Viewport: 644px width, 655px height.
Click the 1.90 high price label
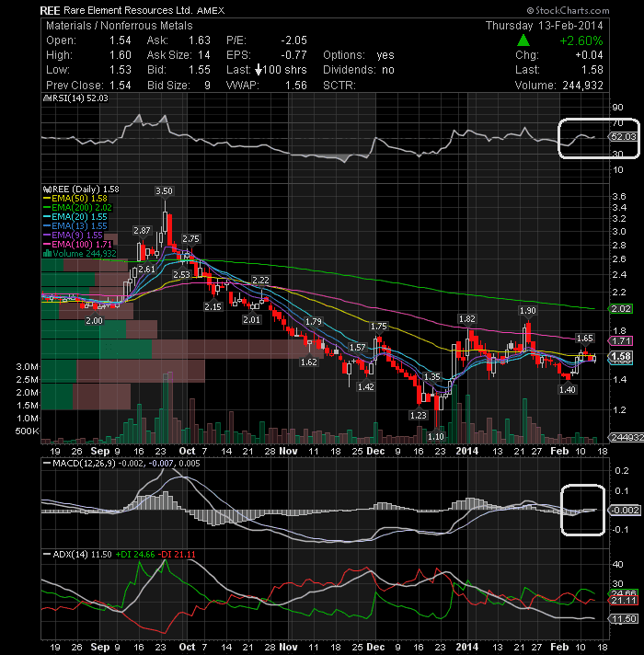(x=527, y=311)
